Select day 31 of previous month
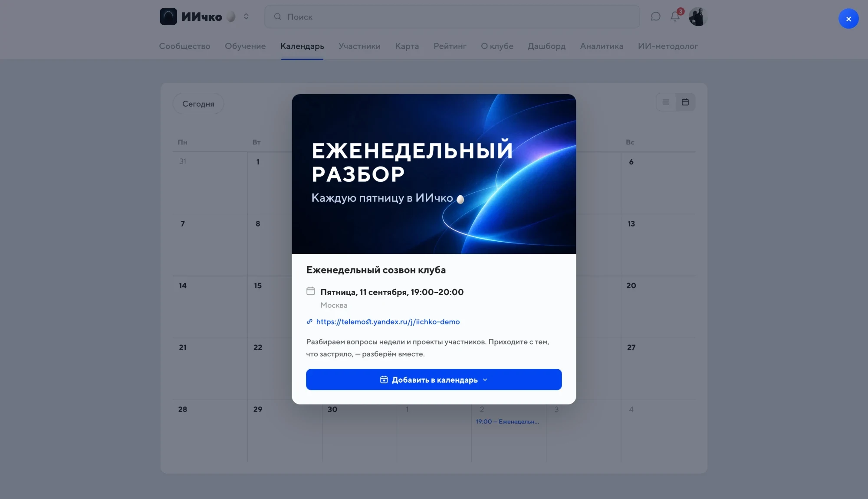 [183, 161]
